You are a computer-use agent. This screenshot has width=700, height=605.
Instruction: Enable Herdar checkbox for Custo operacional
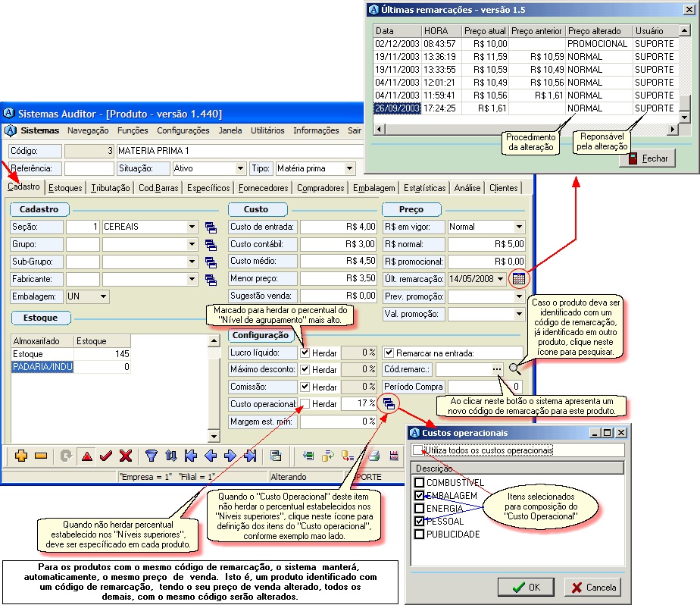305,403
